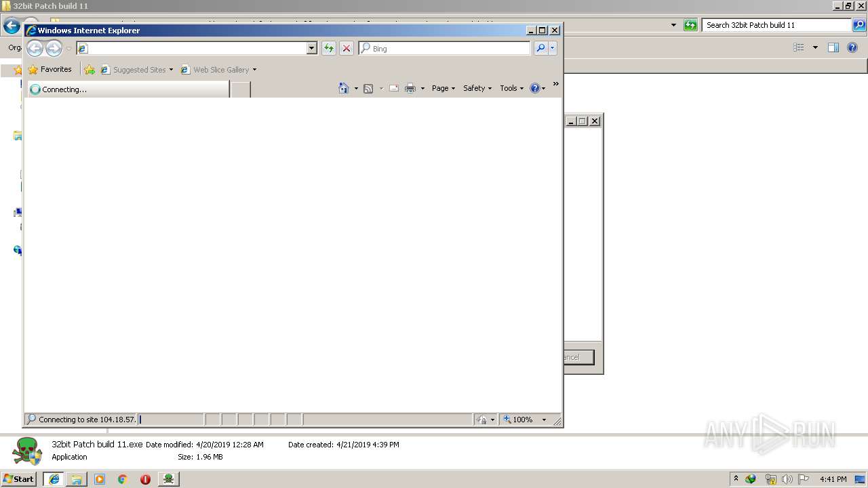Click the zoom level 100% button

519,420
